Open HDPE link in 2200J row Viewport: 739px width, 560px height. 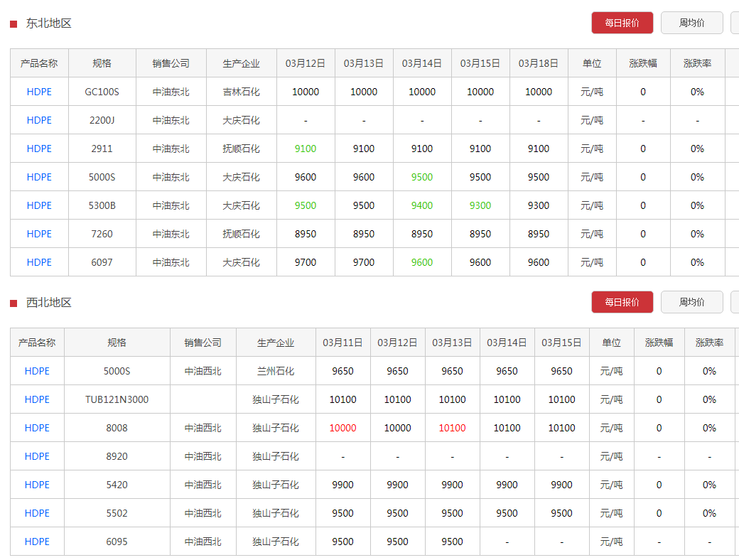[39, 120]
